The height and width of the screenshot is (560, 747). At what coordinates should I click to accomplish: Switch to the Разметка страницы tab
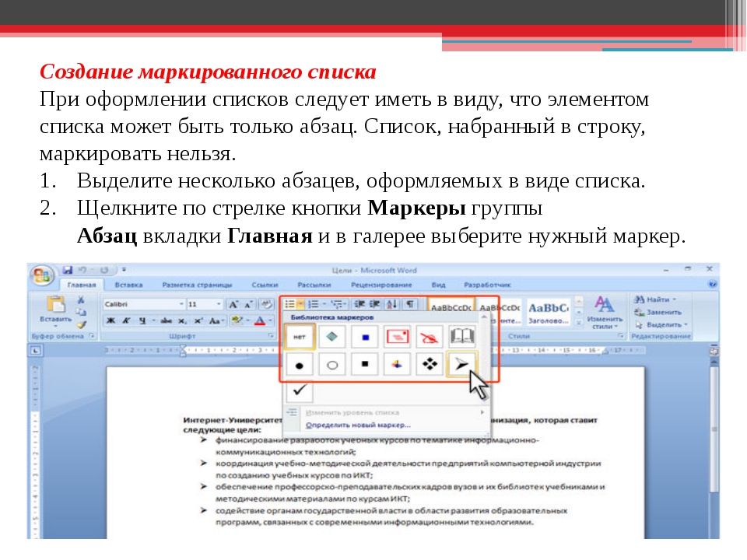pyautogui.click(x=197, y=285)
